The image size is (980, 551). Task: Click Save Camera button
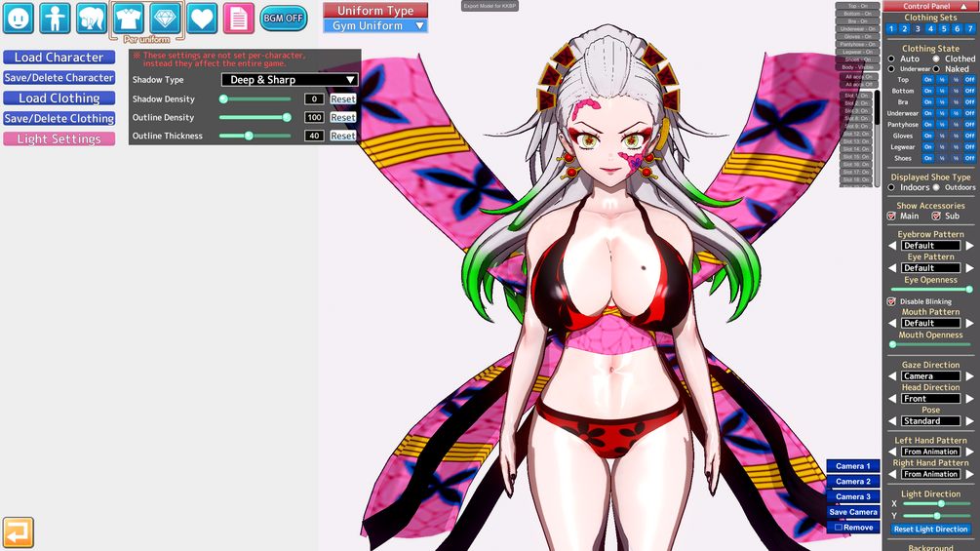point(852,512)
